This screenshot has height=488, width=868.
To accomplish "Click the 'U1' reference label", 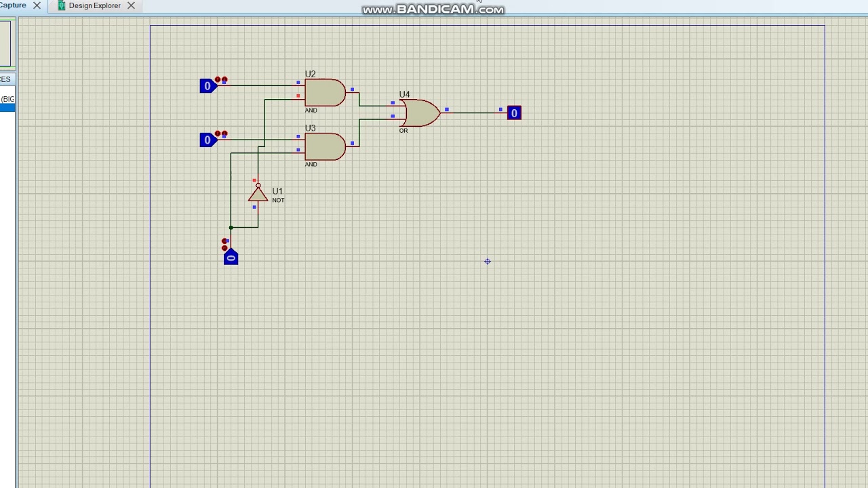I will click(277, 191).
